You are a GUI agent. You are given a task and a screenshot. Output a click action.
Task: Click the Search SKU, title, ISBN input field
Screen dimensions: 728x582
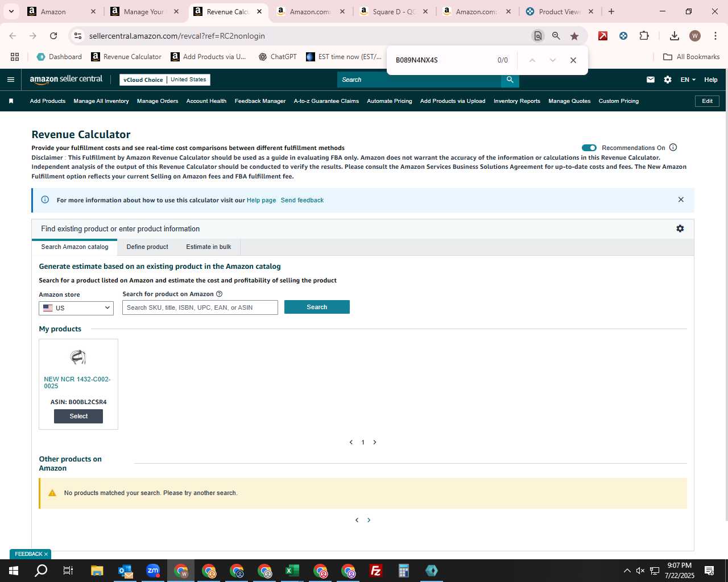[x=200, y=307]
